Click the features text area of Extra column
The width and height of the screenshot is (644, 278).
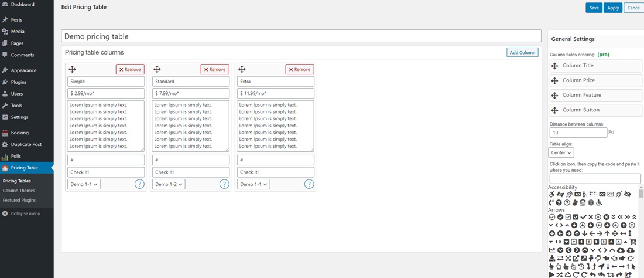(276, 126)
